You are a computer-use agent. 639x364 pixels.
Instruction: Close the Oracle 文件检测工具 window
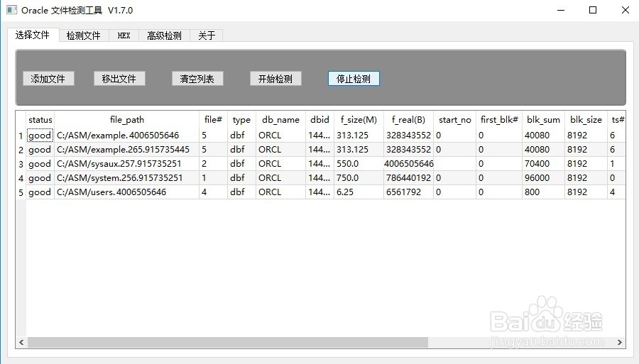click(626, 10)
